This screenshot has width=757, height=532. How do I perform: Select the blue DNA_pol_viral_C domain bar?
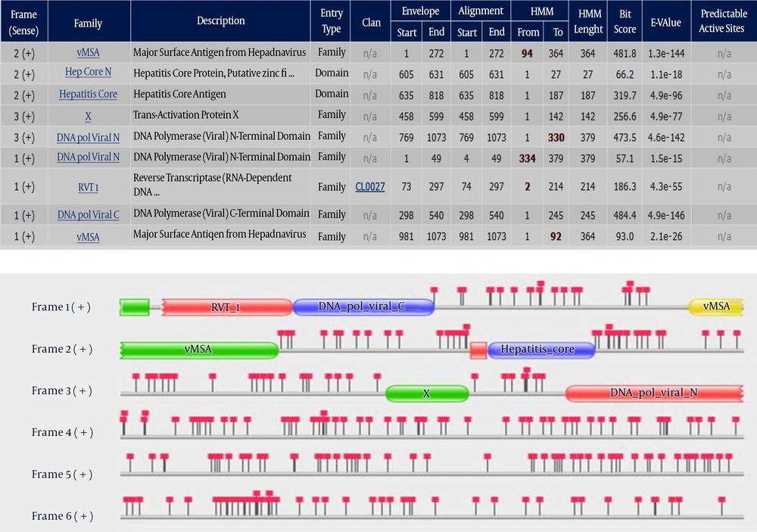tap(363, 306)
